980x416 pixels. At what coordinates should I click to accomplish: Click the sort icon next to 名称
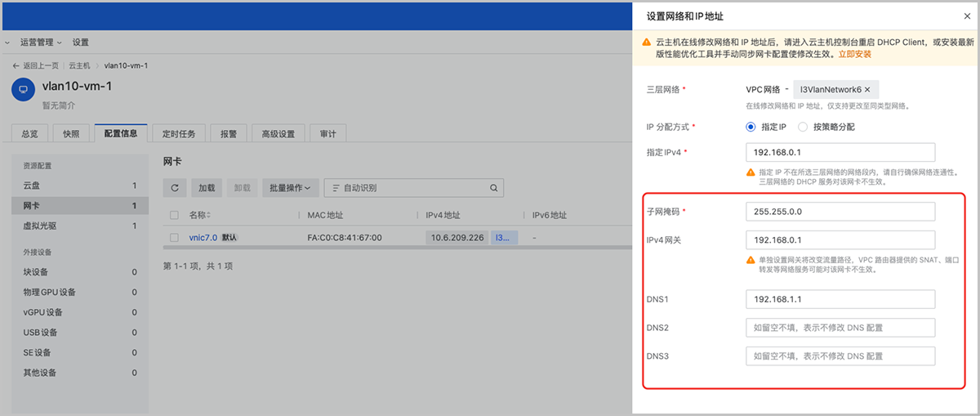click(x=208, y=215)
